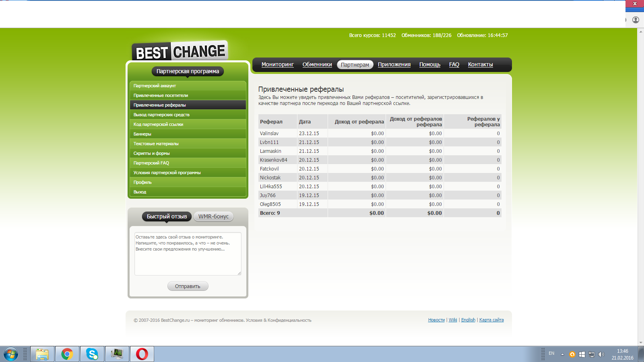
Task: Open the Баннеры sidebar item
Action: point(188,134)
